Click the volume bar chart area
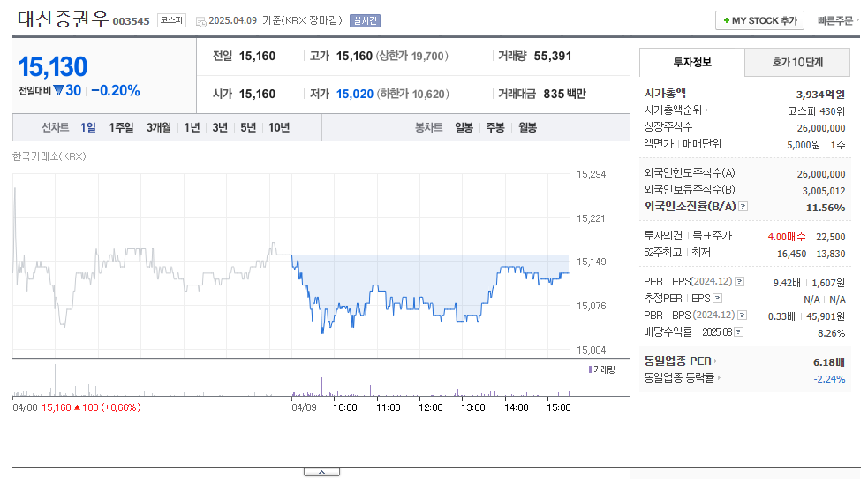The image size is (868, 479). (x=291, y=379)
